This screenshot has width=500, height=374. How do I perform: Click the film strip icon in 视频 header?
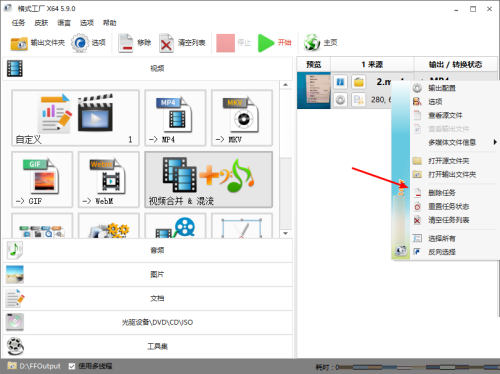pyautogui.click(x=15, y=68)
